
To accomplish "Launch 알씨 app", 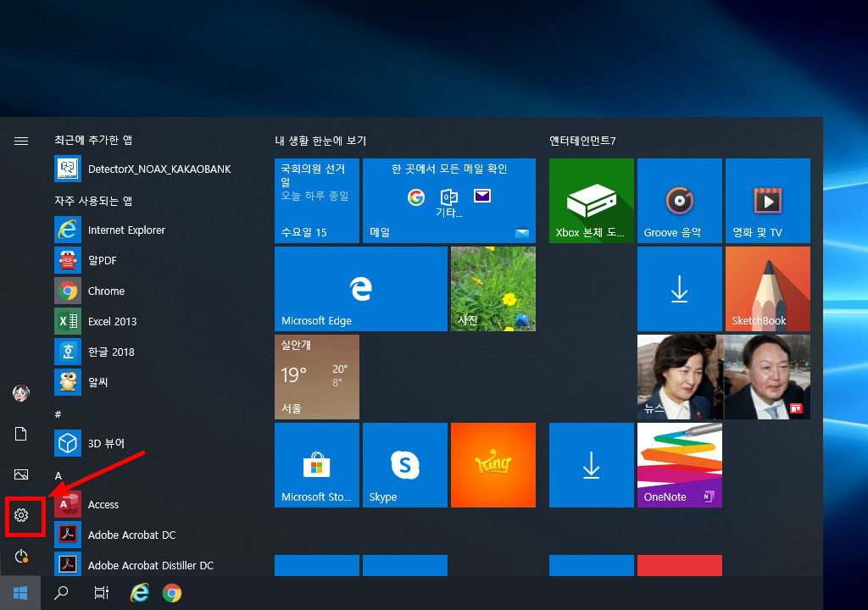I will [151, 382].
